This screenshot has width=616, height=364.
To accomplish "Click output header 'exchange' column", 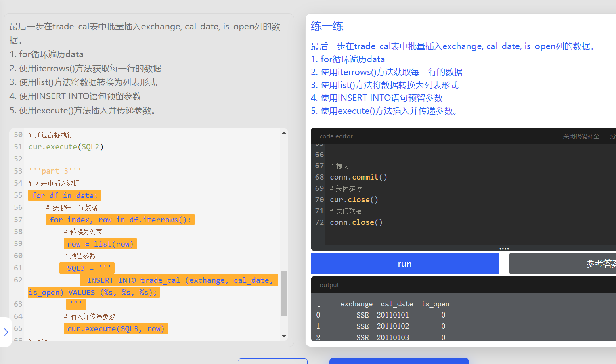I will [356, 304].
